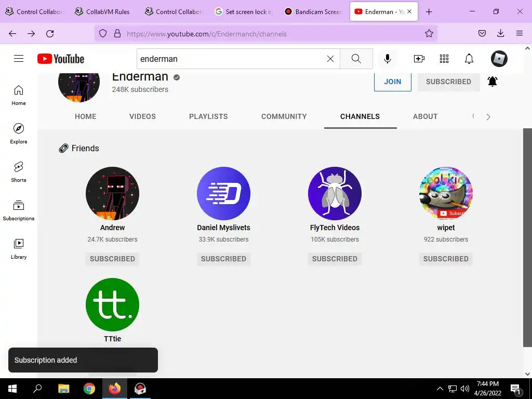The image size is (532, 399).
Task: Open the channel COMMUNITY tab
Action: (284, 116)
